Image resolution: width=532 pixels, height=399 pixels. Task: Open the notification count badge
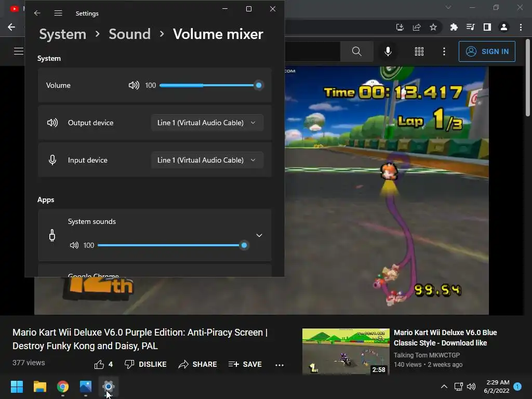(x=517, y=387)
